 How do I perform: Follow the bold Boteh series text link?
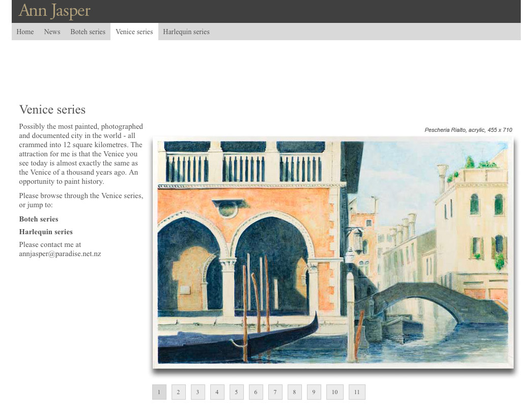click(x=39, y=219)
